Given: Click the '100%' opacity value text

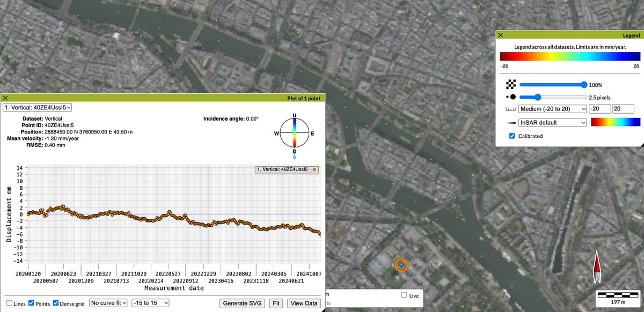Looking at the screenshot, I should (x=596, y=85).
